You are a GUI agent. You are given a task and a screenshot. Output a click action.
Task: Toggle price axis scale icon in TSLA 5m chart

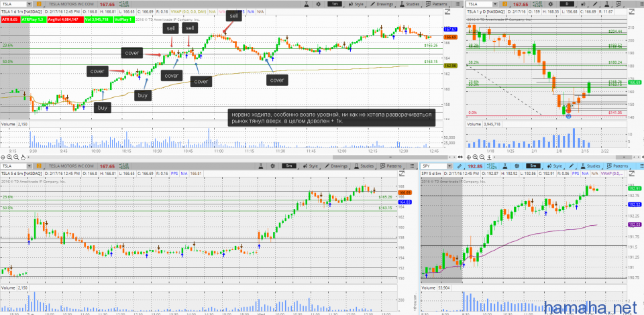click(x=401, y=174)
